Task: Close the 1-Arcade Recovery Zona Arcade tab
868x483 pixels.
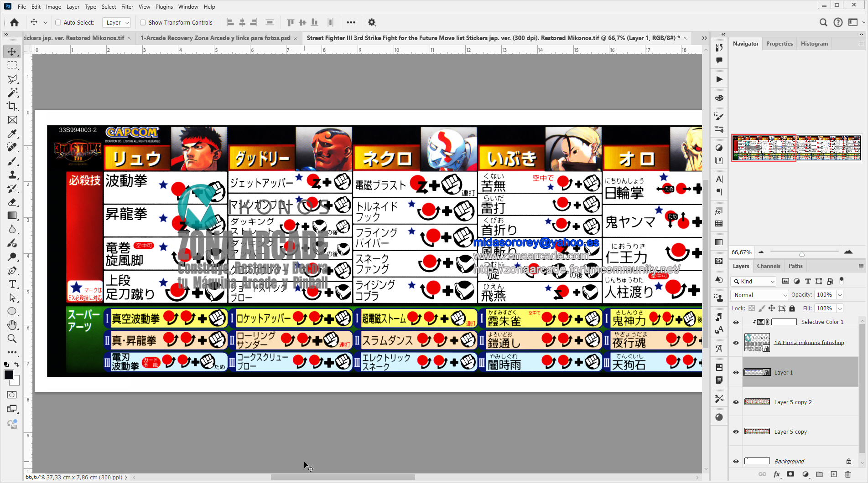Action: [296, 38]
